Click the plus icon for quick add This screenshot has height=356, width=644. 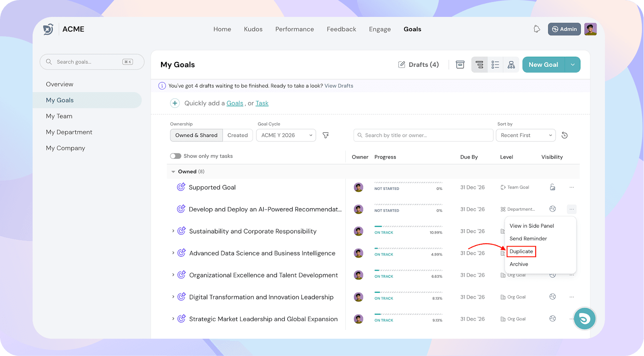175,103
